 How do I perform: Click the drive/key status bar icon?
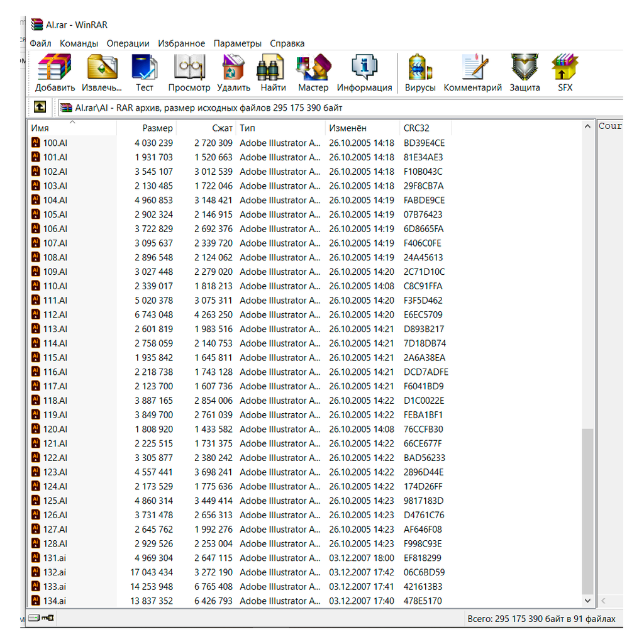[41, 618]
